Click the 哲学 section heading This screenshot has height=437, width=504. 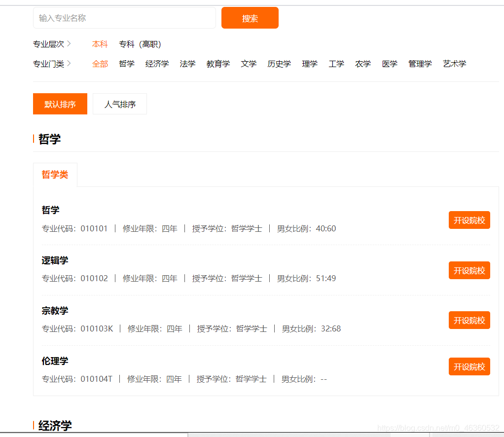[49, 139]
